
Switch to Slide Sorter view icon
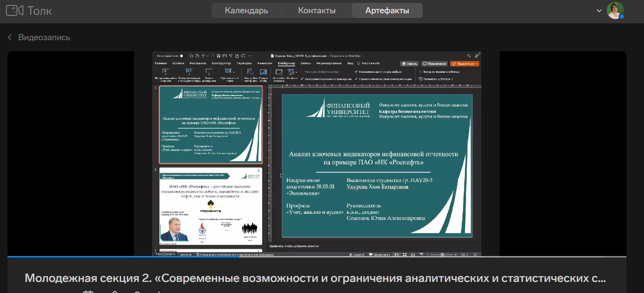[405, 255]
